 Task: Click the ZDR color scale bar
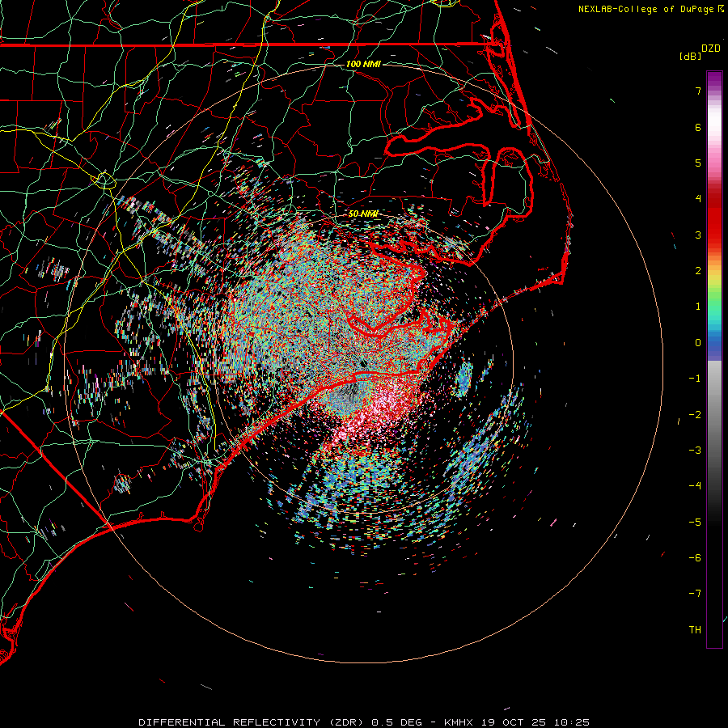click(x=714, y=359)
